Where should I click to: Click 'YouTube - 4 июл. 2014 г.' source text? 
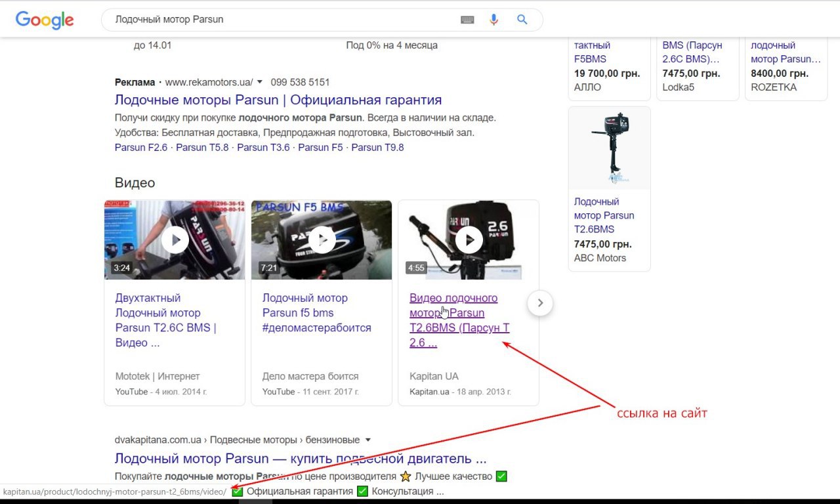click(x=161, y=392)
